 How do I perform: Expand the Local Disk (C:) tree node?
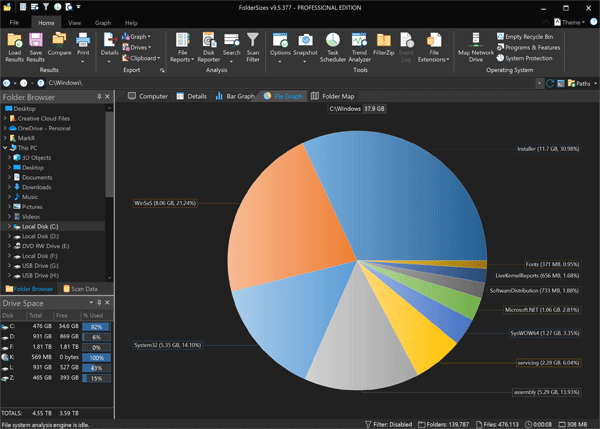[9, 226]
